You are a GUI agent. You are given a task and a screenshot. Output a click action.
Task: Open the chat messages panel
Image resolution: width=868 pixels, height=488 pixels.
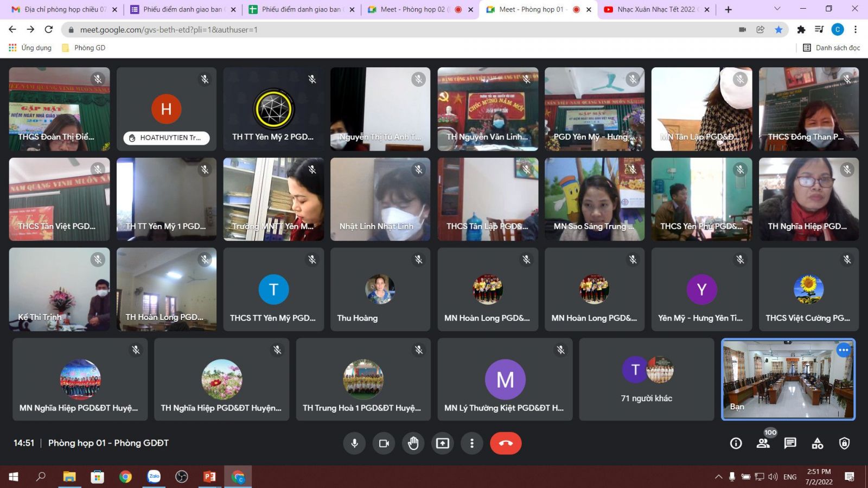[790, 444]
